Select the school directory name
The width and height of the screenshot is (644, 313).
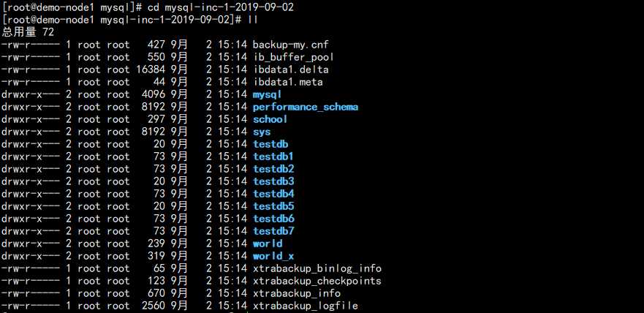[270, 119]
